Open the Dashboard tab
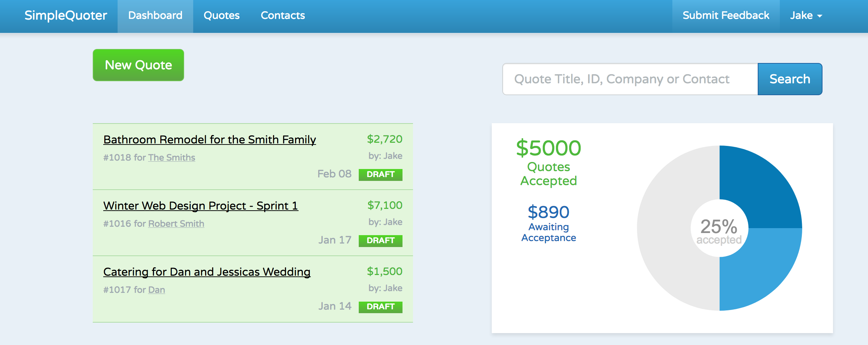The height and width of the screenshot is (345, 868). point(155,16)
